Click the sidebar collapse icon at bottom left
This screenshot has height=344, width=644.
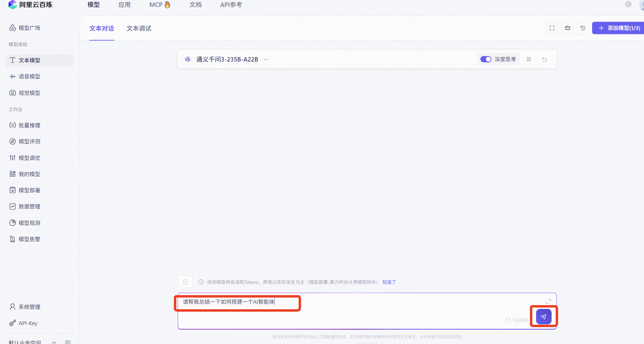(68, 342)
